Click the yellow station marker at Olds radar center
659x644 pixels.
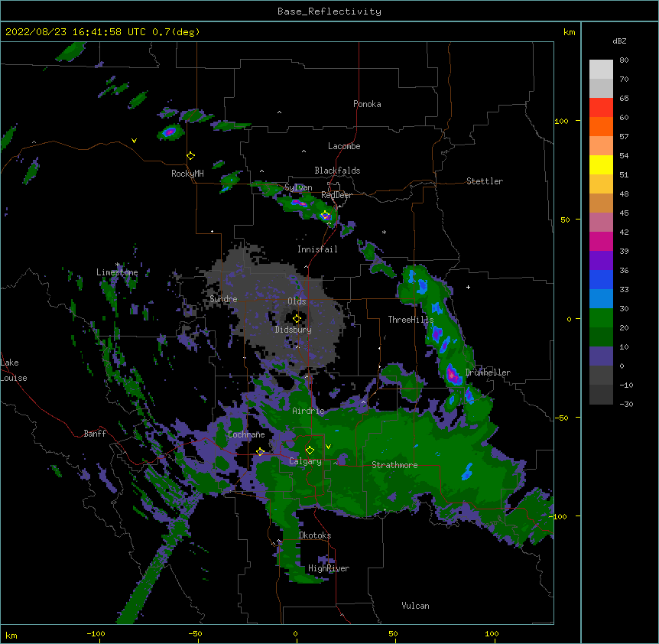(297, 319)
